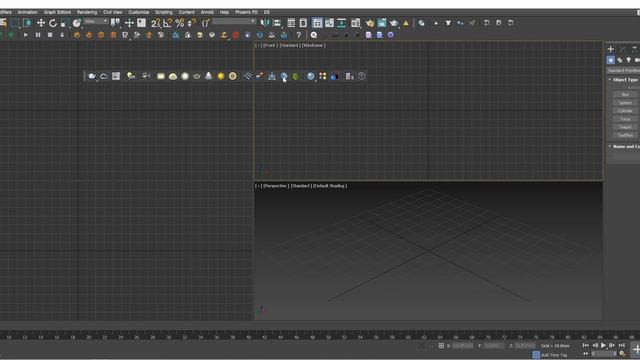Go to the end frame

pos(621,345)
